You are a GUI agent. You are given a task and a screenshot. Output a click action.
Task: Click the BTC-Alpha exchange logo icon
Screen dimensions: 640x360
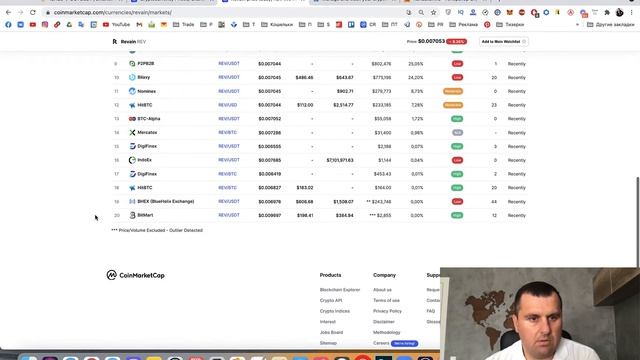click(132, 119)
